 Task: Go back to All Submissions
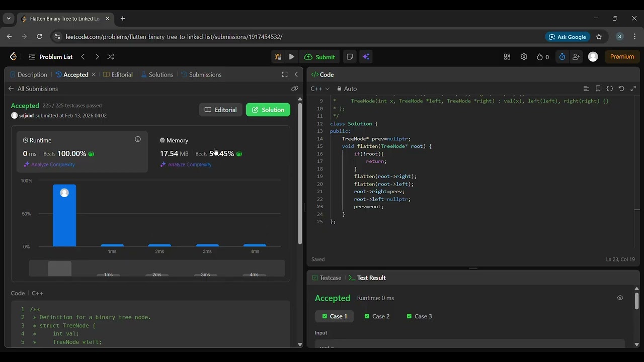pos(33,88)
